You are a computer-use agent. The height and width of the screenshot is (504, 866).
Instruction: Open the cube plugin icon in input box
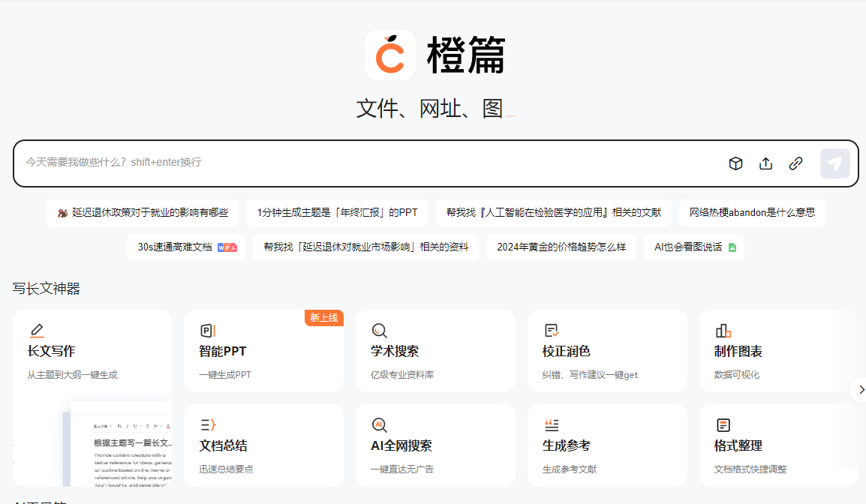pos(735,163)
